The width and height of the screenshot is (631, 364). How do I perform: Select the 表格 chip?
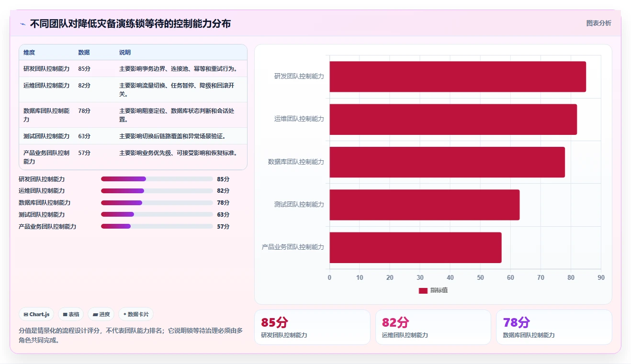click(x=71, y=314)
